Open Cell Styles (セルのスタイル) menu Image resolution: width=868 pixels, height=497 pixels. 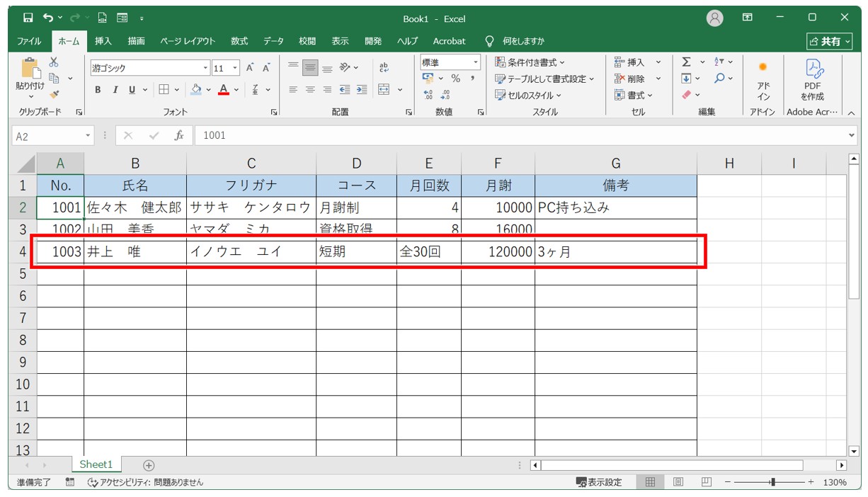click(528, 95)
